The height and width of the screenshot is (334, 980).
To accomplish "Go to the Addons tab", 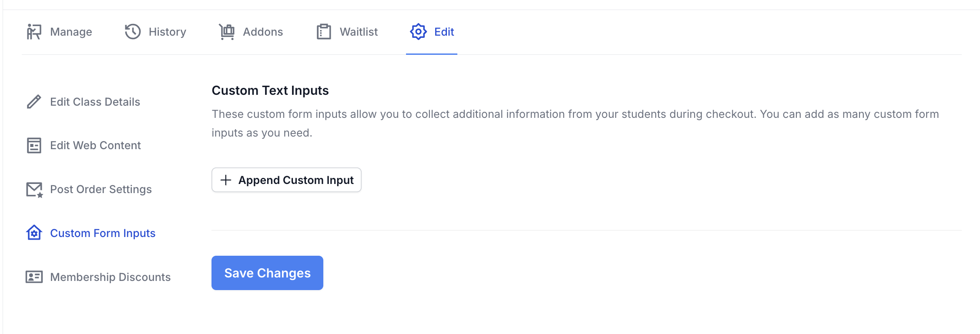I will [251, 32].
